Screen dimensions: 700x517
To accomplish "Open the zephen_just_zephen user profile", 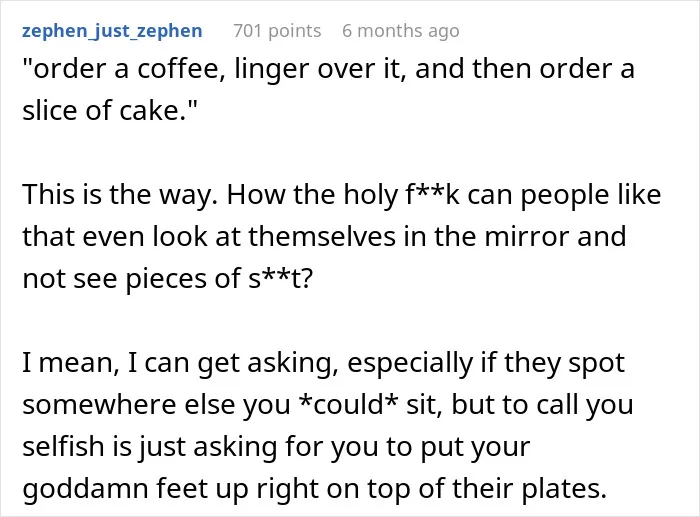I will pyautogui.click(x=112, y=31).
